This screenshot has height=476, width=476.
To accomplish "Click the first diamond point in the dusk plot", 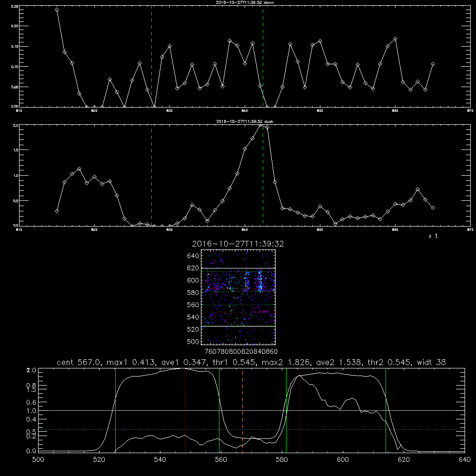I will point(57,211).
